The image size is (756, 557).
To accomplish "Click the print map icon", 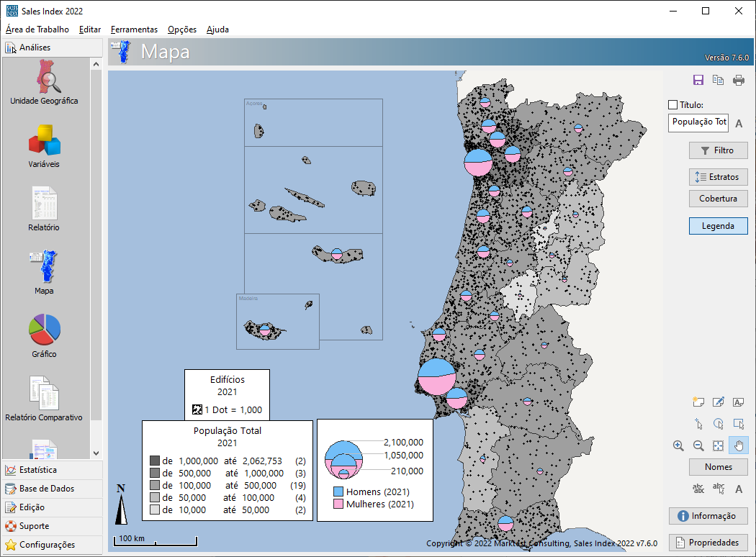I will click(739, 81).
